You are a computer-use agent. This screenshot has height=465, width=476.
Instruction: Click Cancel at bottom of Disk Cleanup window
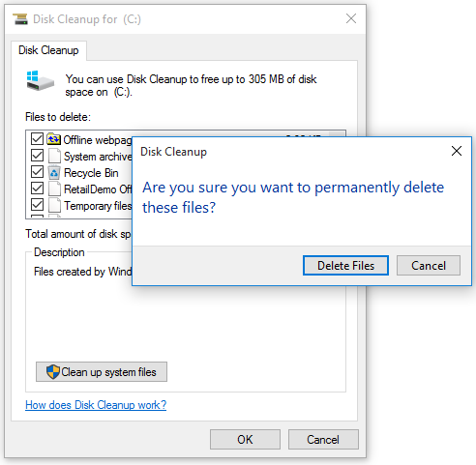(323, 439)
